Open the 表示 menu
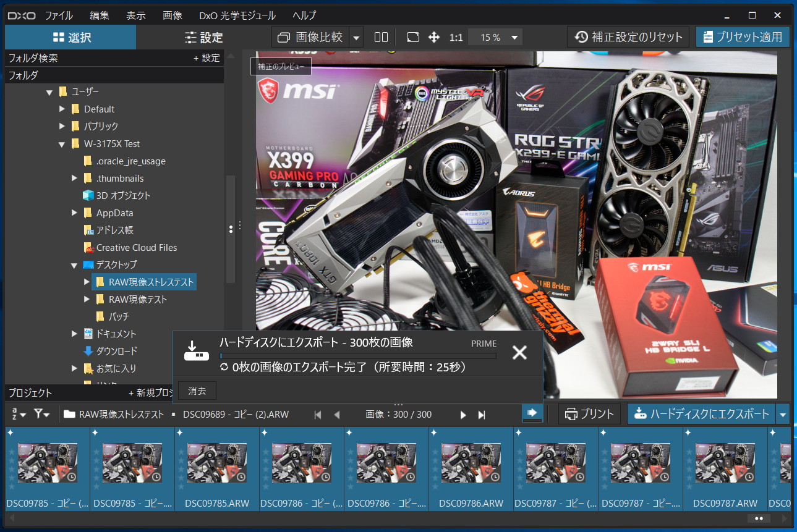This screenshot has width=797, height=532. (136, 15)
